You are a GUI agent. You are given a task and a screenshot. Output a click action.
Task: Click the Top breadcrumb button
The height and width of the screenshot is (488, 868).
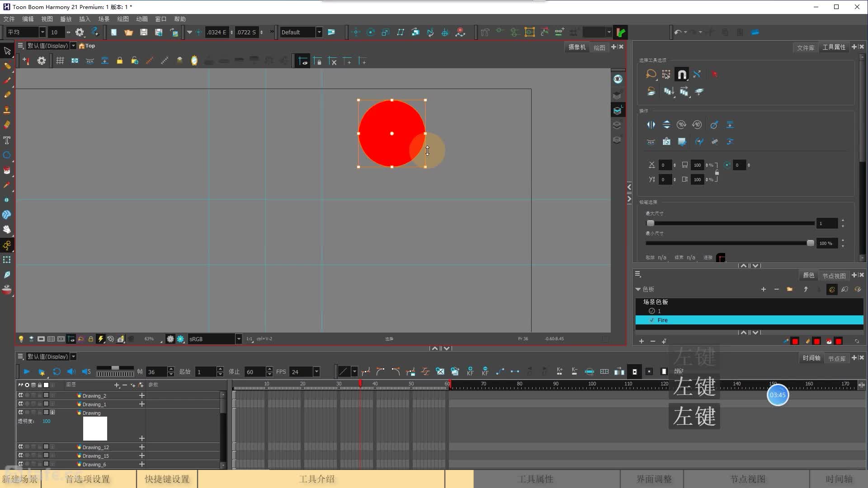click(x=87, y=46)
